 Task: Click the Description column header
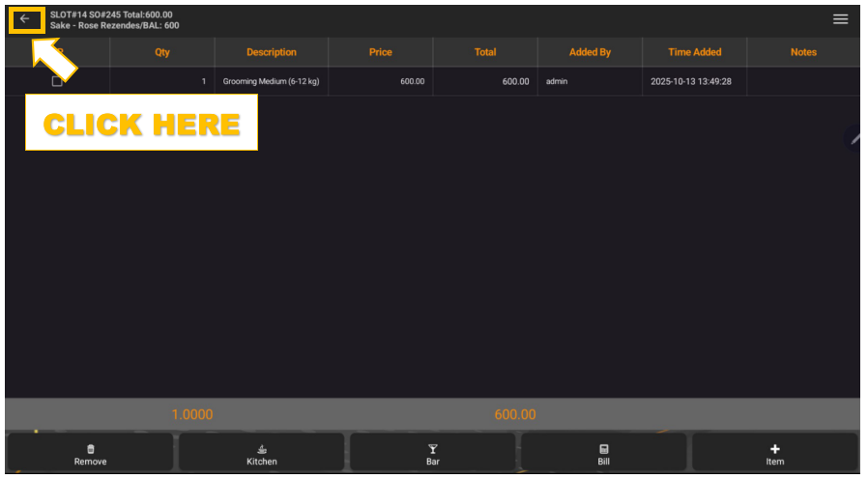[272, 52]
